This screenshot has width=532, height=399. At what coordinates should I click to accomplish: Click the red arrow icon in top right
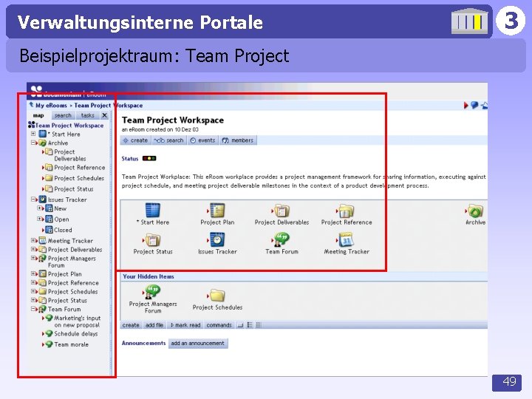pos(465,106)
